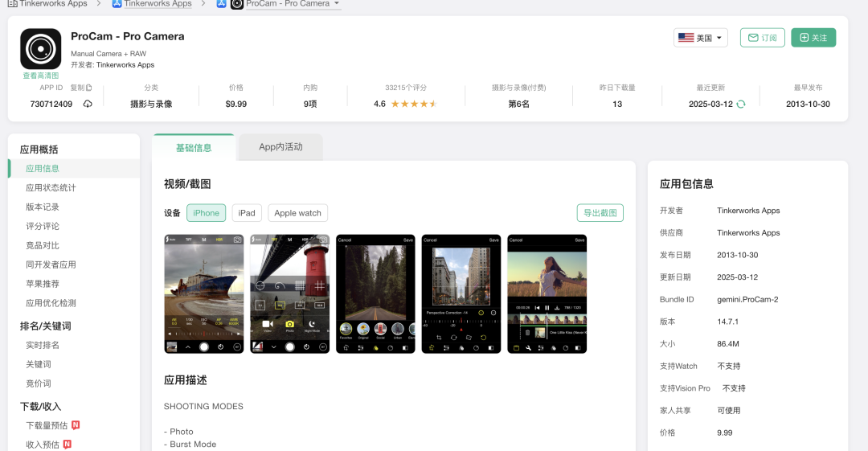This screenshot has height=451, width=868.
Task: Click the $9.99 price value
Action: (x=235, y=105)
